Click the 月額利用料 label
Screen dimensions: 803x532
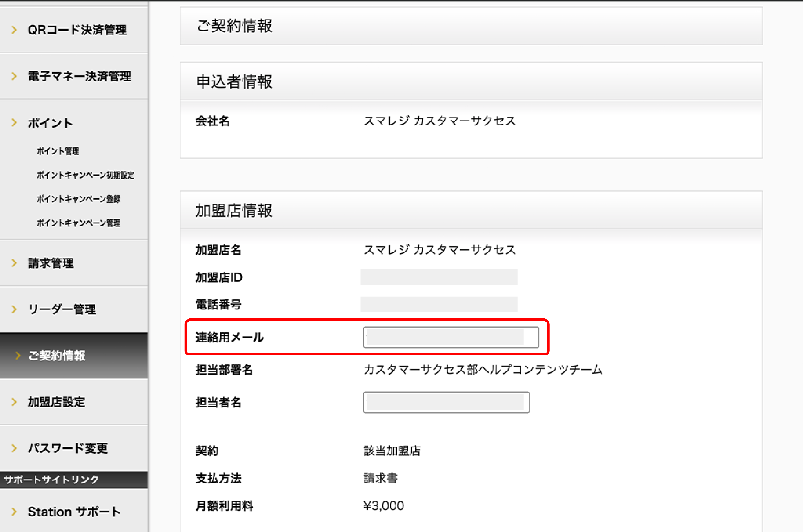point(224,506)
